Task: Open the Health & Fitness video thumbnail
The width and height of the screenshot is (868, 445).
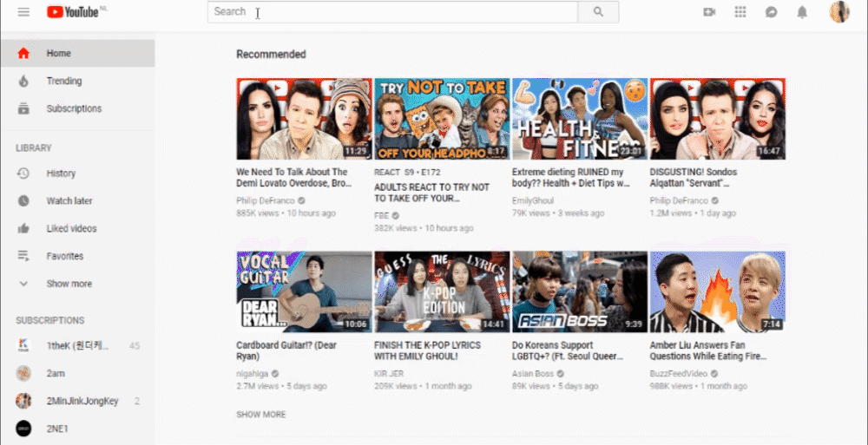Action: click(x=580, y=119)
